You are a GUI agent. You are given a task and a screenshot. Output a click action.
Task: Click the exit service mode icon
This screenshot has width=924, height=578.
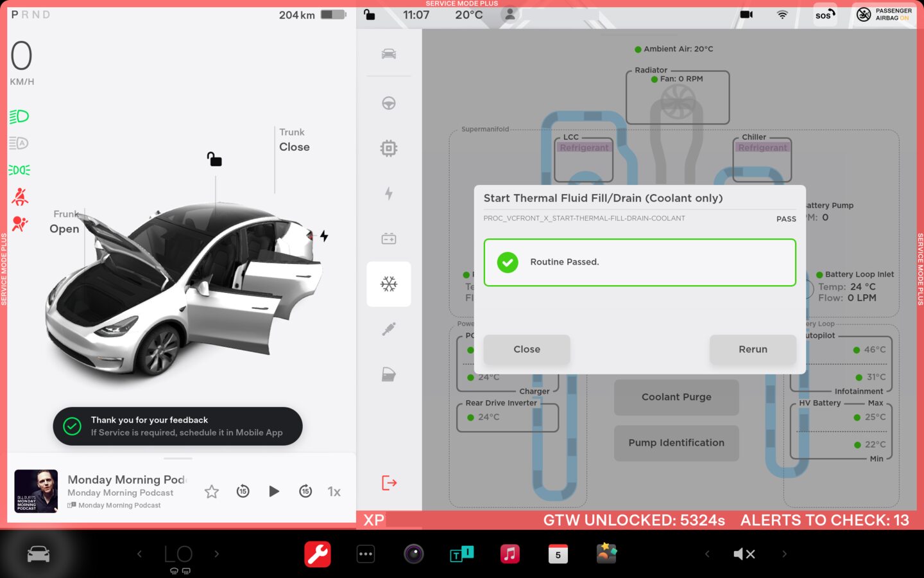pyautogui.click(x=389, y=482)
